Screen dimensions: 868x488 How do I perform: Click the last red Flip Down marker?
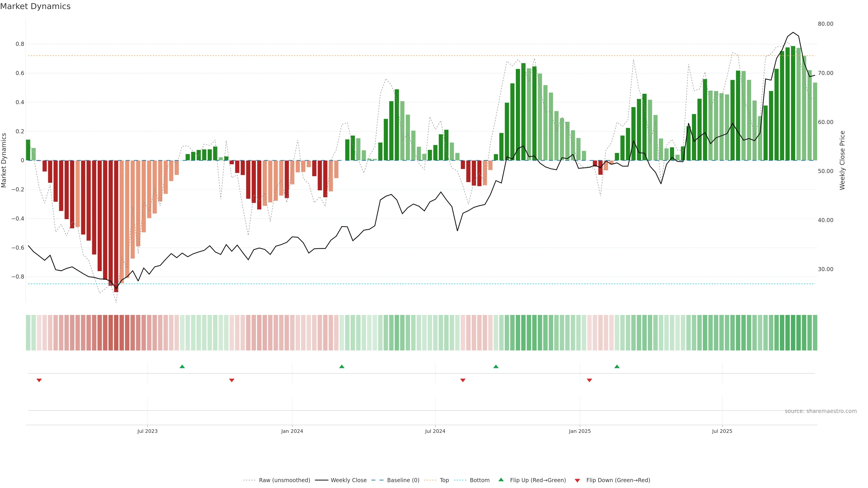coord(589,380)
